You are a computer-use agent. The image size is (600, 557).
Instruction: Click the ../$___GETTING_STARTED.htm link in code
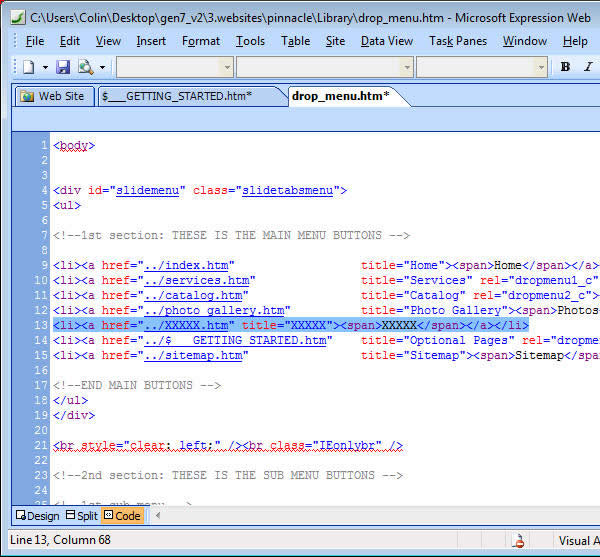(235, 340)
